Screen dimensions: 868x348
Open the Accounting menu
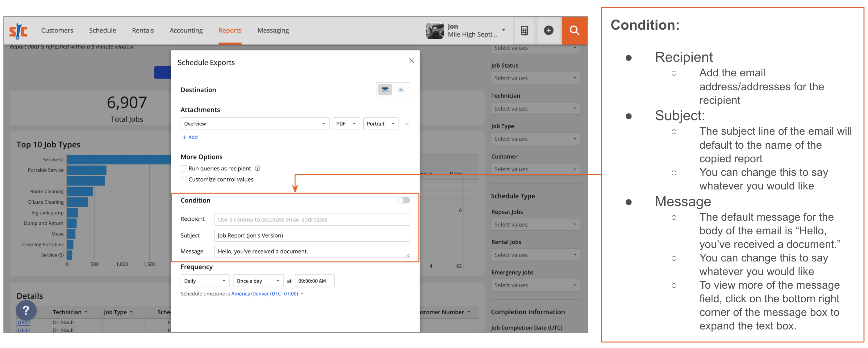[x=186, y=31]
